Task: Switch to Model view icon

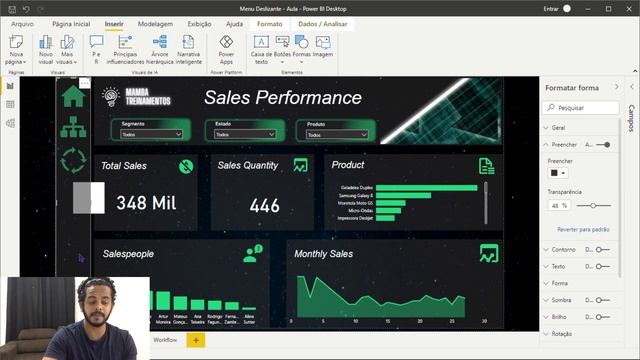Action: pos(10,123)
